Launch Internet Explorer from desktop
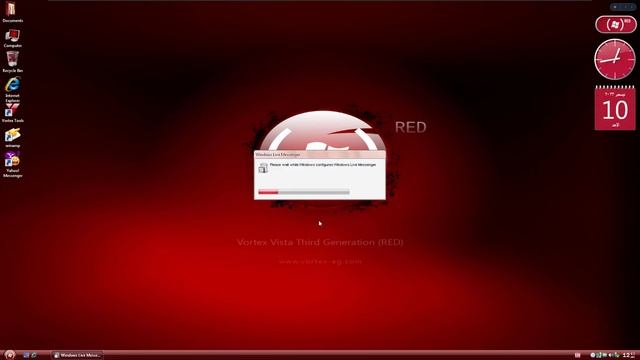 tap(12, 89)
